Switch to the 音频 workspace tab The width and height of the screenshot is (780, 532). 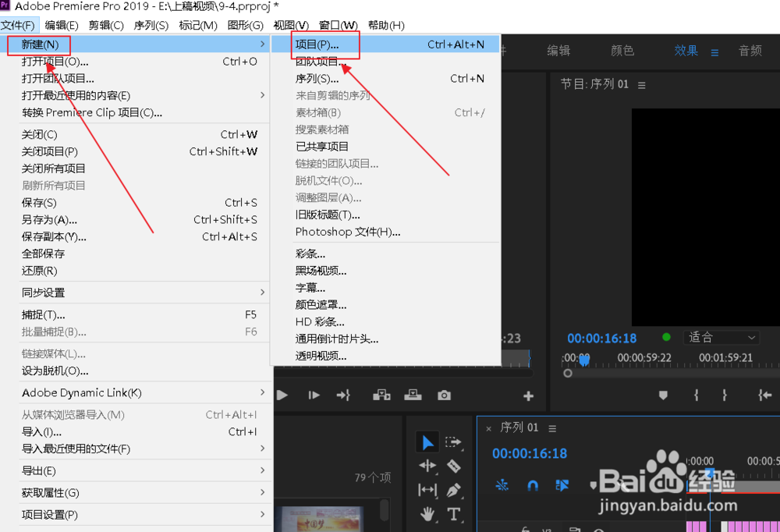(750, 50)
